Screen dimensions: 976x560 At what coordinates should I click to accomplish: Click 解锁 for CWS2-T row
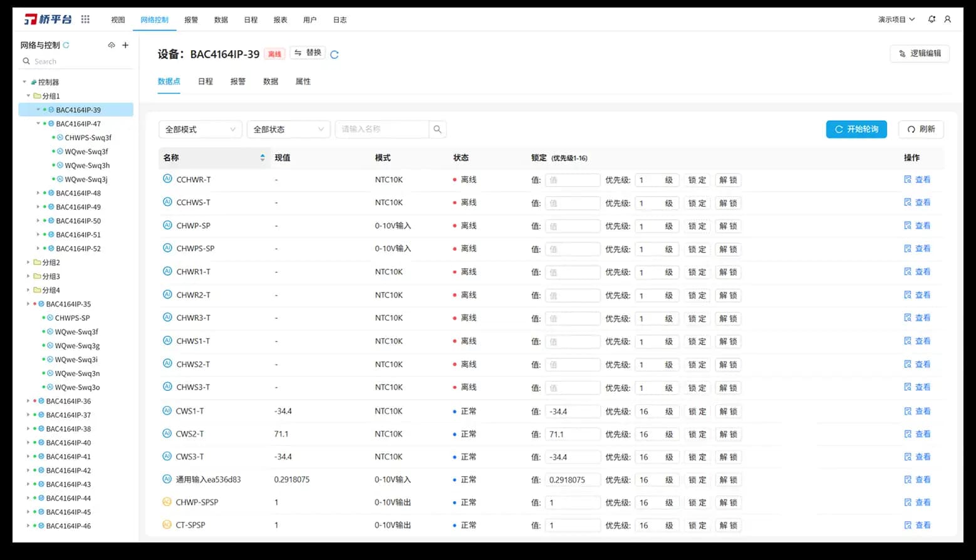(728, 434)
